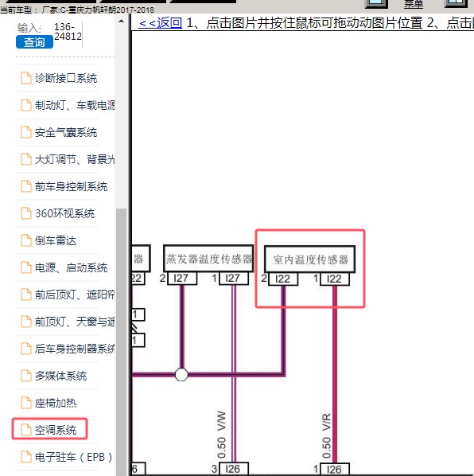This screenshot has width=474, height=476.
Task: Click the sidebar vertical scrollbar thumb
Action: click(x=122, y=342)
